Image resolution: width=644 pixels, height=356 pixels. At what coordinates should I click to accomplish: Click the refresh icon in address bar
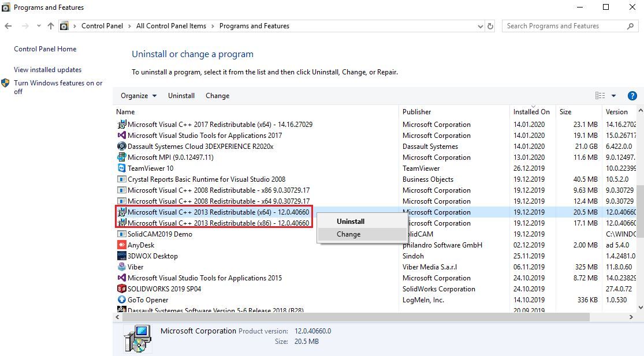point(490,26)
